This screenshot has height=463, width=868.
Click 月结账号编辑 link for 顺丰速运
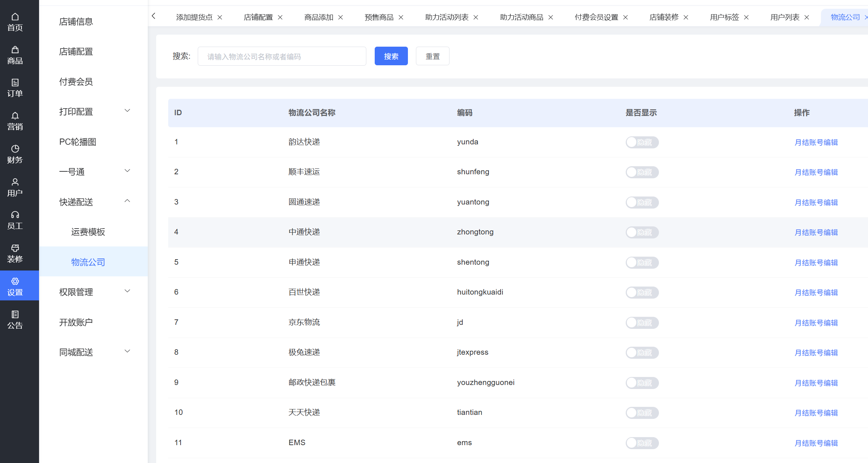click(x=816, y=172)
